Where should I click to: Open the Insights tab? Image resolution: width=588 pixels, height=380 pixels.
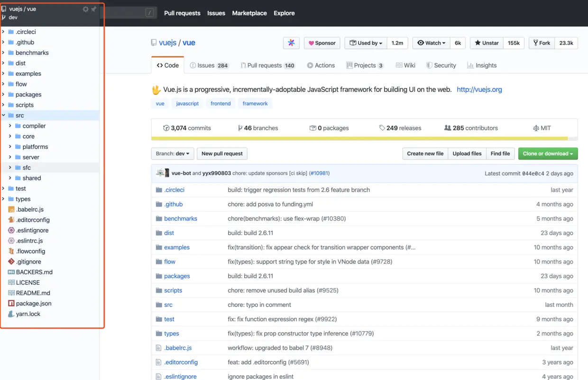click(x=482, y=65)
